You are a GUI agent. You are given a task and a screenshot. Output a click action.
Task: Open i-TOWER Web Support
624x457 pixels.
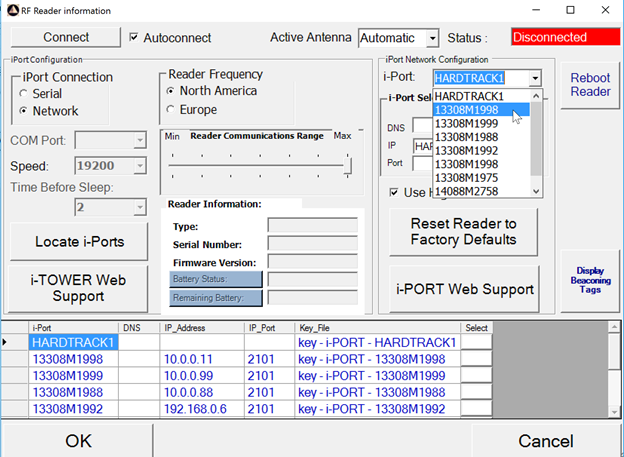78,288
